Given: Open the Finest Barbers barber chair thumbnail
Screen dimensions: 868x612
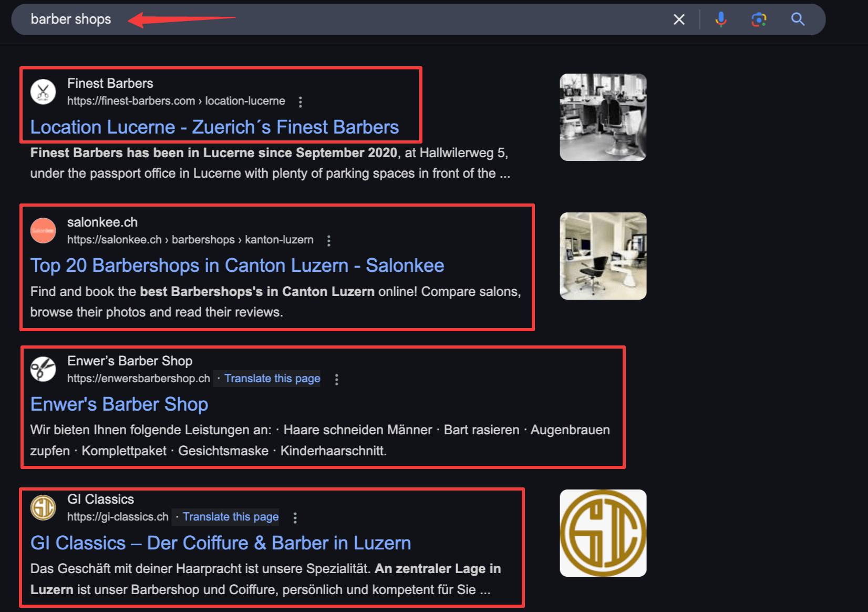Looking at the screenshot, I should pos(603,117).
